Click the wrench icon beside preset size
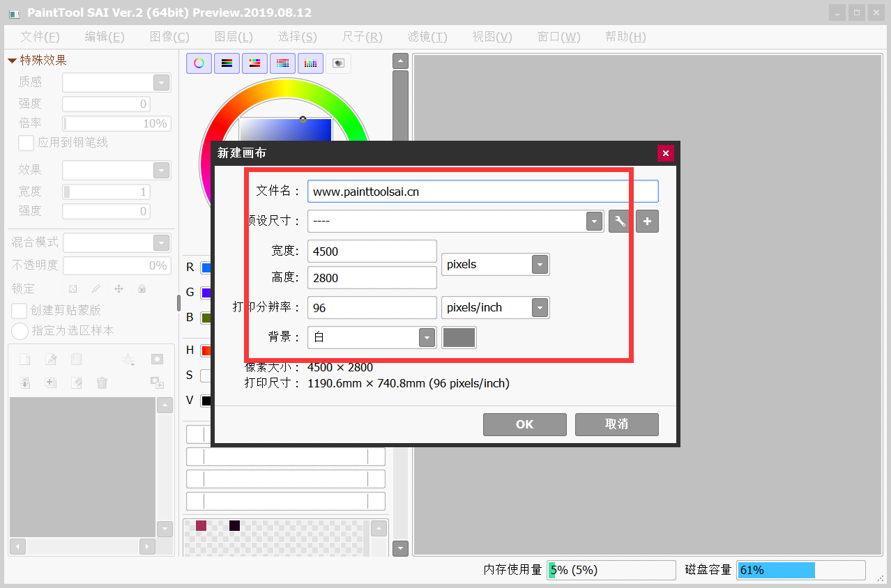891x588 pixels. point(619,222)
